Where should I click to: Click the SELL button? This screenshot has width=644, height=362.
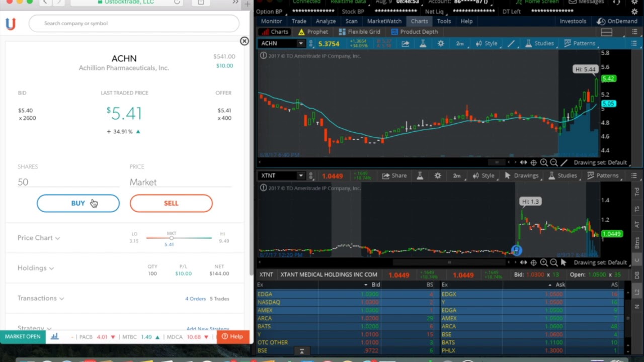click(x=171, y=203)
